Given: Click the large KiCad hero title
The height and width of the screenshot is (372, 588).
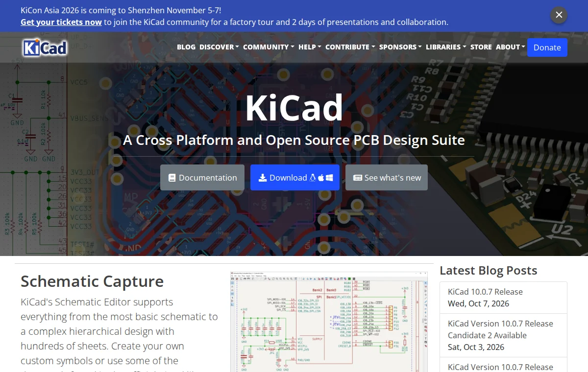Looking at the screenshot, I should tap(294, 108).
